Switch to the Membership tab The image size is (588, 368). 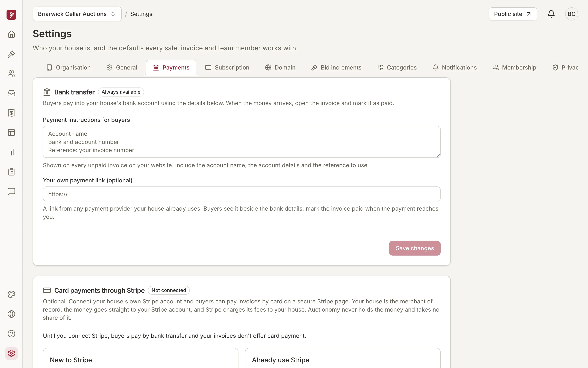[x=514, y=67]
